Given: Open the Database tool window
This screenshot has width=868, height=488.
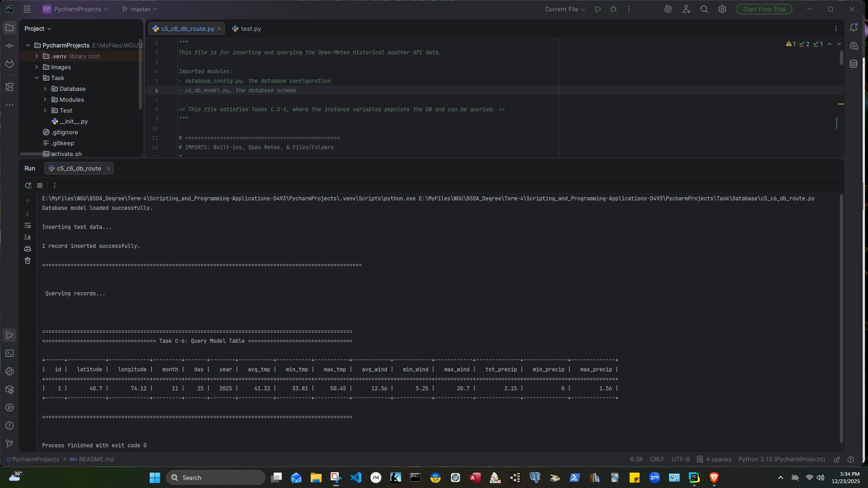Looking at the screenshot, I should pyautogui.click(x=854, y=64).
